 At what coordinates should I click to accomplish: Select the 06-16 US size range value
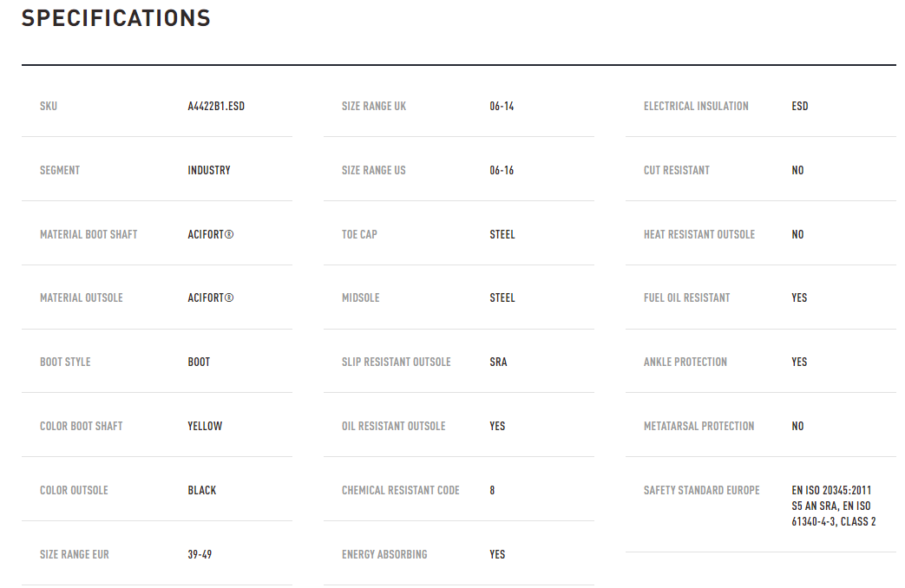pos(502,171)
